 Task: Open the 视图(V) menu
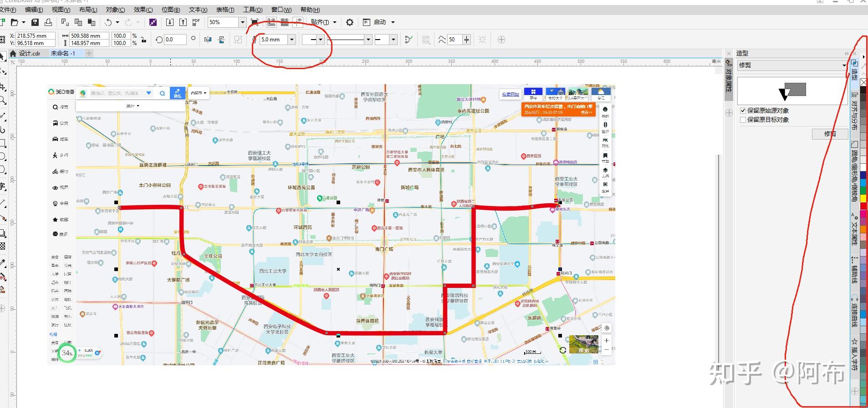click(61, 10)
